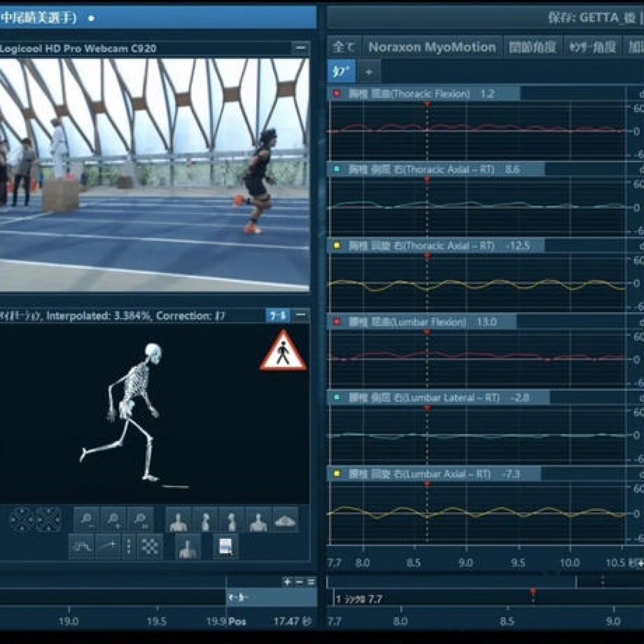
Task: Toggle the yellow Lumbar Axial channel marker
Action: 336,474
